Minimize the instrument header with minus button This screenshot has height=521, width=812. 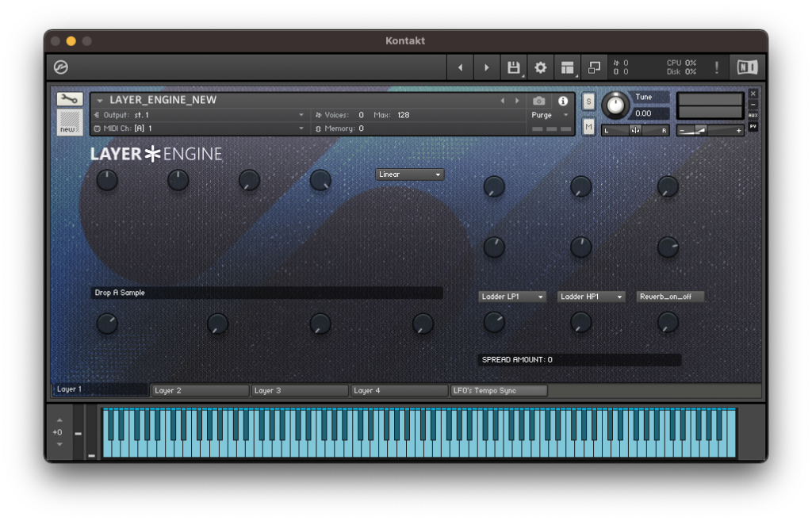point(753,105)
